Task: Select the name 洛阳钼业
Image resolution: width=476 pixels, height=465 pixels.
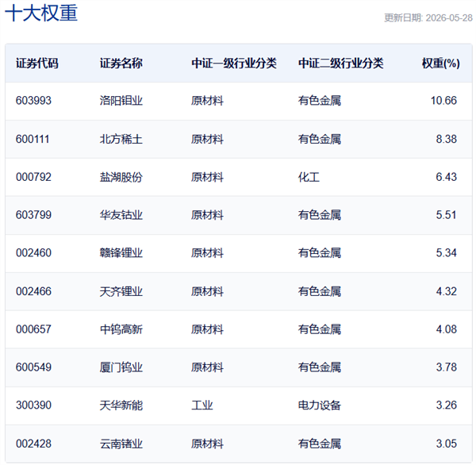Action: click(121, 101)
